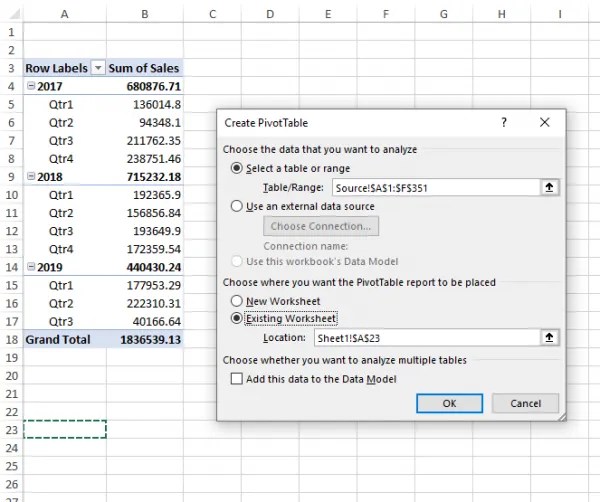Image resolution: width=600 pixels, height=502 pixels.
Task: Select column E header
Action: pyautogui.click(x=328, y=14)
